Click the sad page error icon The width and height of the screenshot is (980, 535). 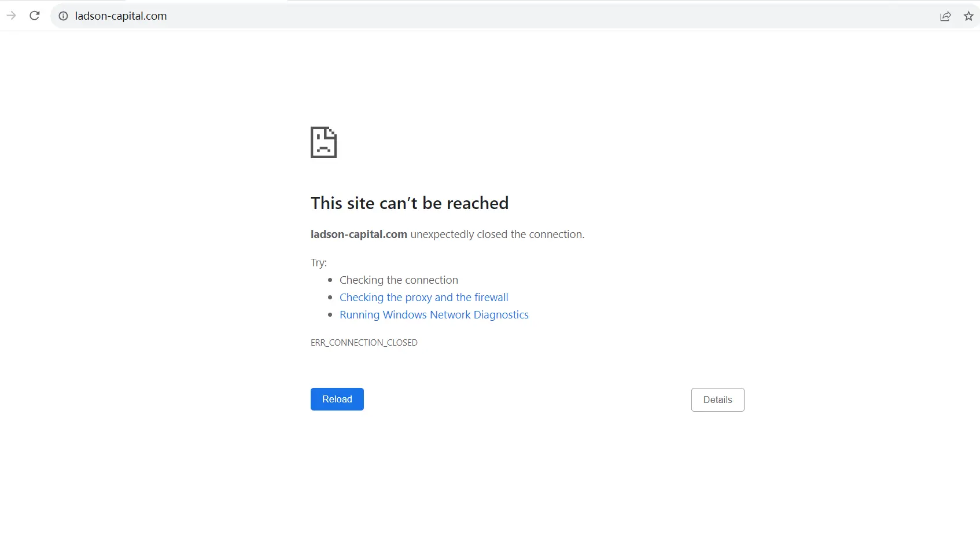(x=323, y=142)
